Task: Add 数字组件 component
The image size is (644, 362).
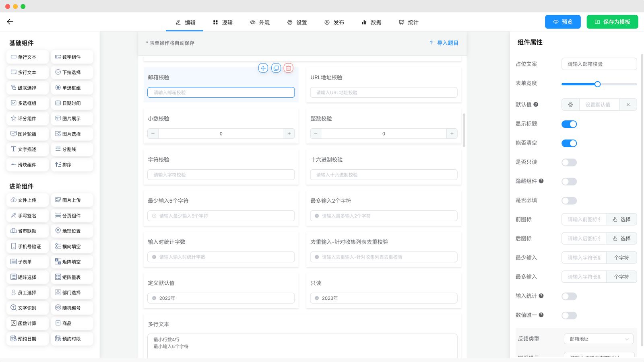Action: 72,57
